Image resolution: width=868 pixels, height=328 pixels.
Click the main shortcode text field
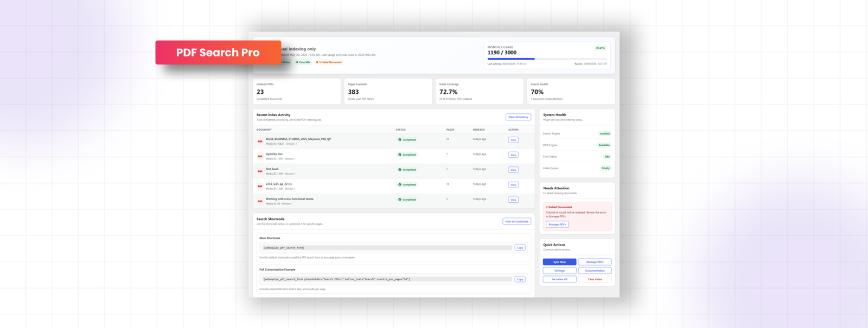tap(387, 248)
